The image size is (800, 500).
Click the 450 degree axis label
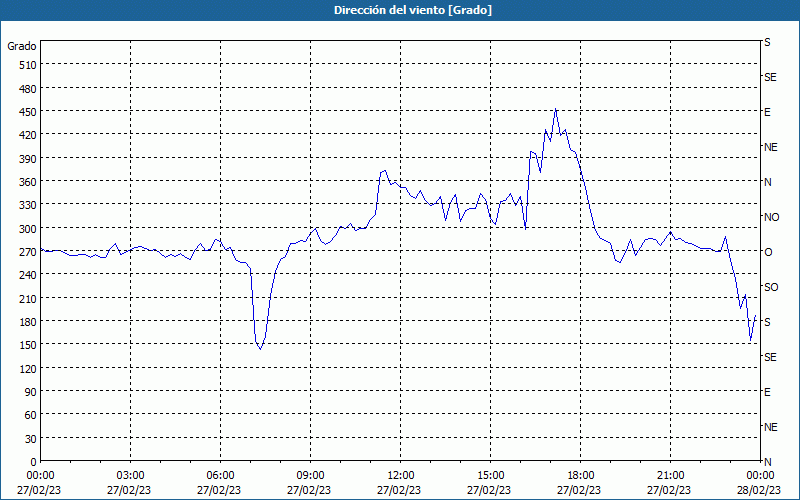coord(28,112)
